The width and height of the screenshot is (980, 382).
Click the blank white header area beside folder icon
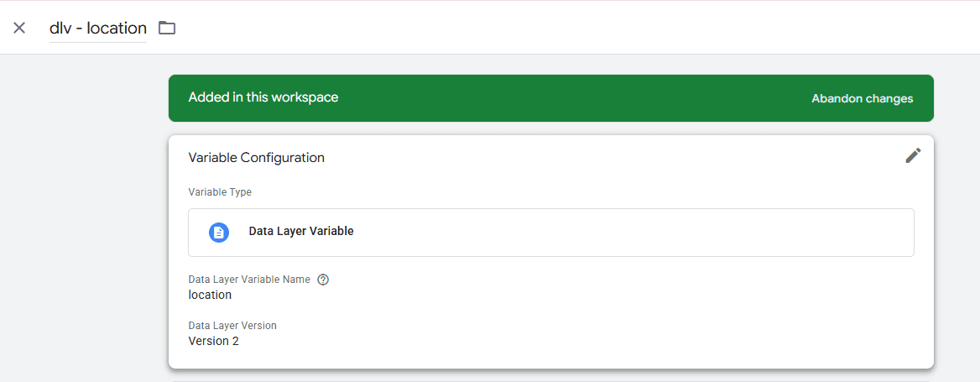click(562, 29)
